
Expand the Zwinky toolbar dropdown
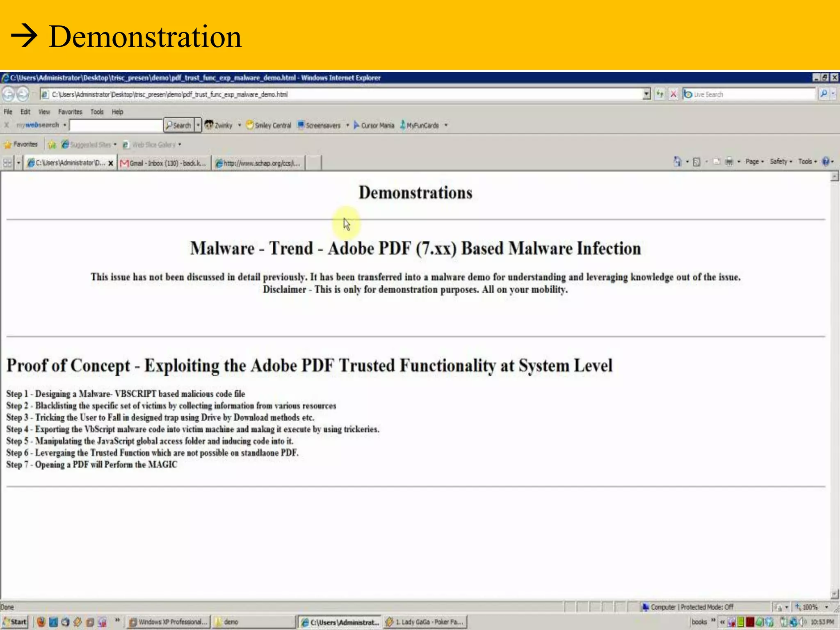coord(240,126)
